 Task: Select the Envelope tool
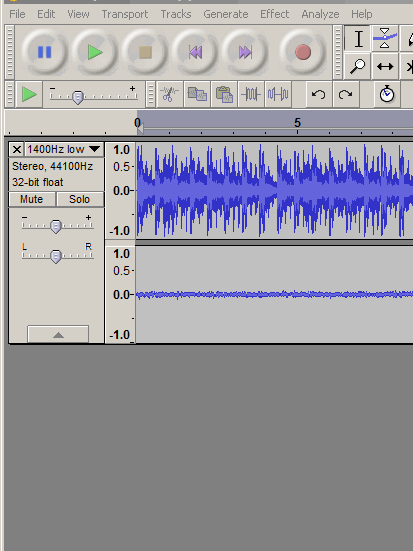[x=385, y=38]
